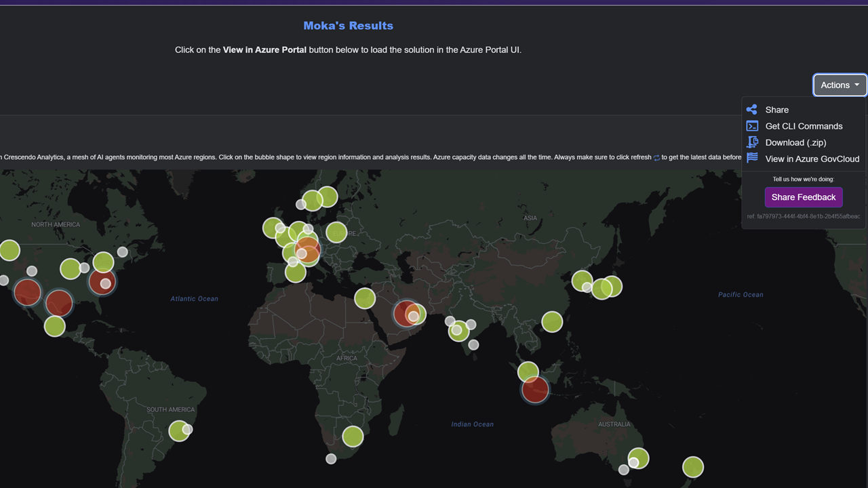Click the small grey bubble in northeastern US
Image resolution: width=868 pixels, height=488 pixels.
point(123,252)
